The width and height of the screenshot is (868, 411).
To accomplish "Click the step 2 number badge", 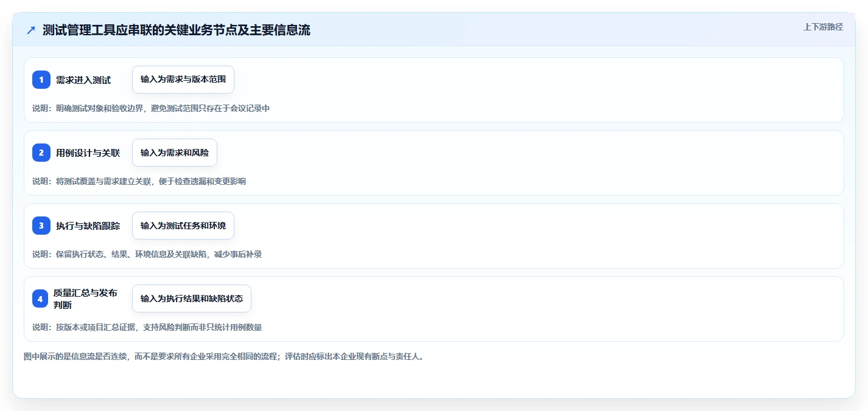I will click(x=41, y=153).
